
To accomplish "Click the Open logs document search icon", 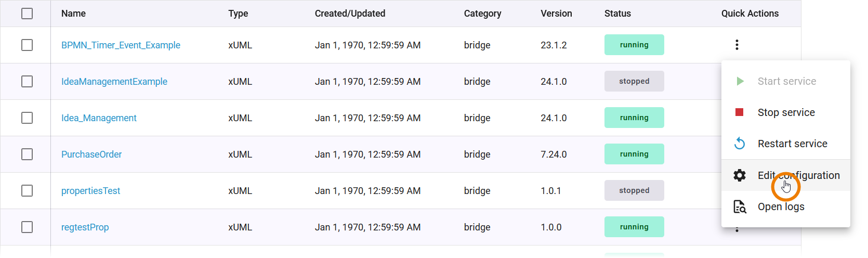I will pos(739,207).
